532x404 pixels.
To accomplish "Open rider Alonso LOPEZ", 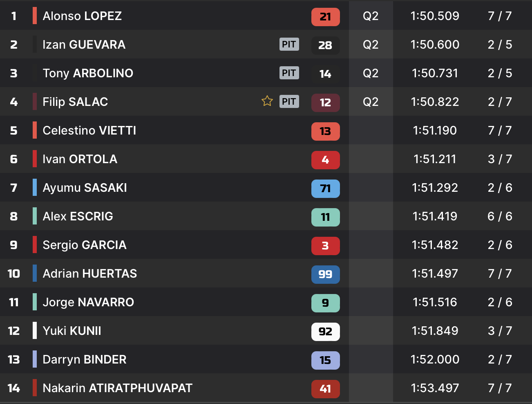I will [x=82, y=16].
